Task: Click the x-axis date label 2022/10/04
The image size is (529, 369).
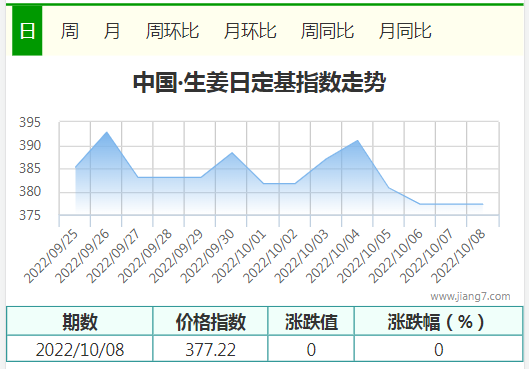Action: (x=333, y=256)
